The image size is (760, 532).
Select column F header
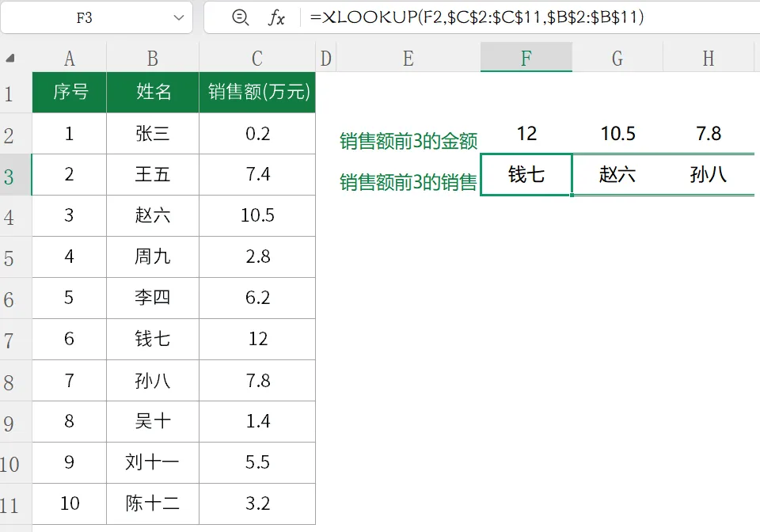pyautogui.click(x=526, y=58)
